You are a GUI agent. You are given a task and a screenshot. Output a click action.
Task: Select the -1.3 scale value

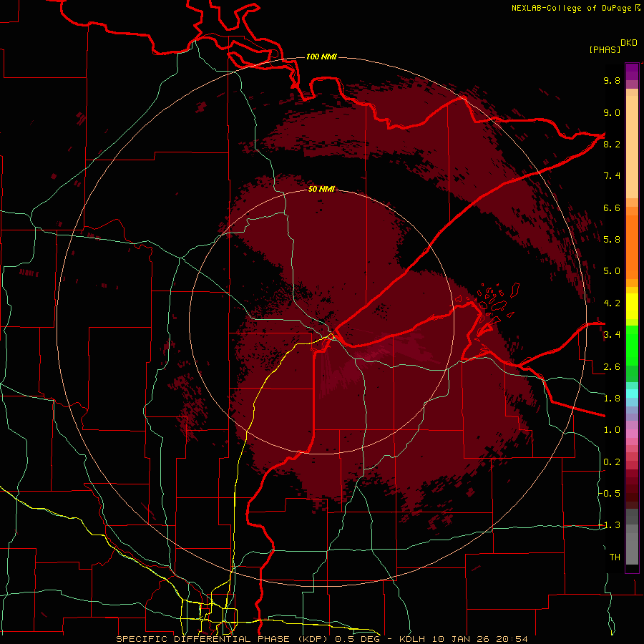pyautogui.click(x=609, y=525)
